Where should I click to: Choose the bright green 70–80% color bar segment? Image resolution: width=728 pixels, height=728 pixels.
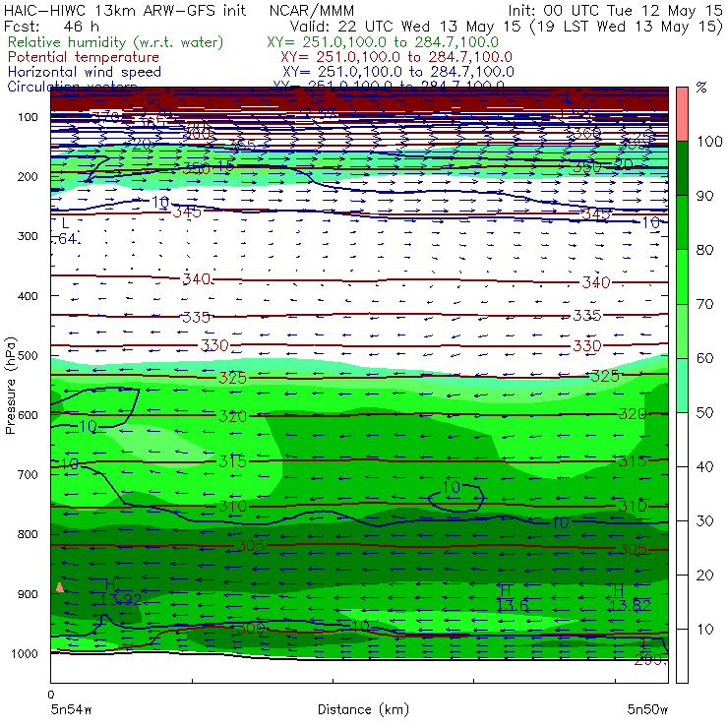tap(682, 276)
